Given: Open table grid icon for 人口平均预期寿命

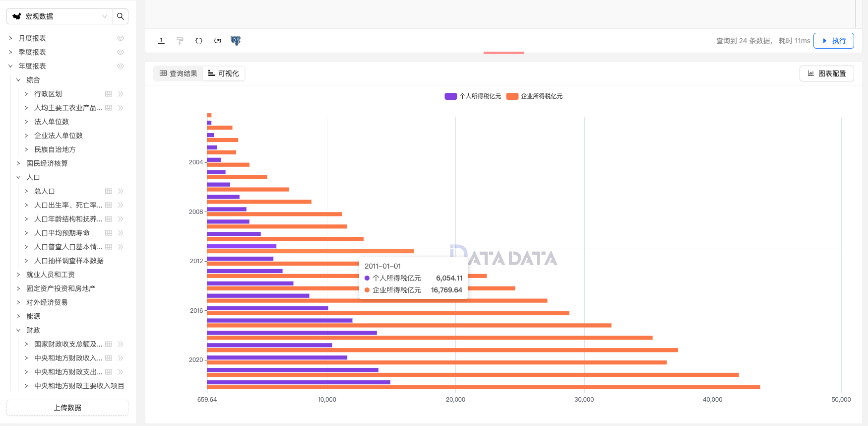Looking at the screenshot, I should click(109, 233).
